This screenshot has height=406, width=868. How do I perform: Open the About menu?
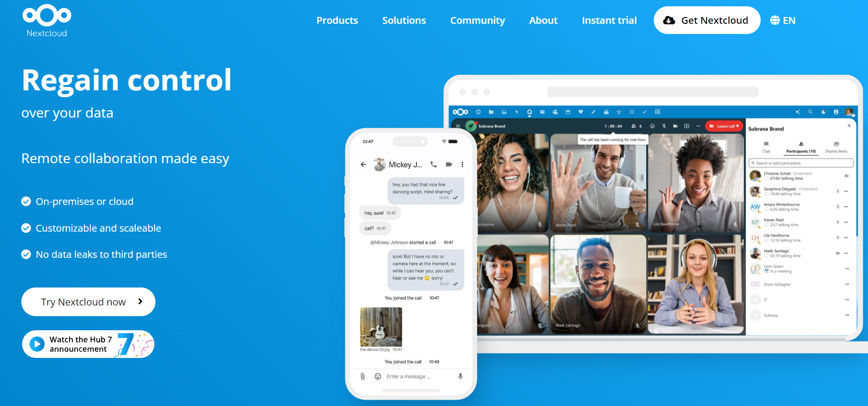pyautogui.click(x=543, y=20)
